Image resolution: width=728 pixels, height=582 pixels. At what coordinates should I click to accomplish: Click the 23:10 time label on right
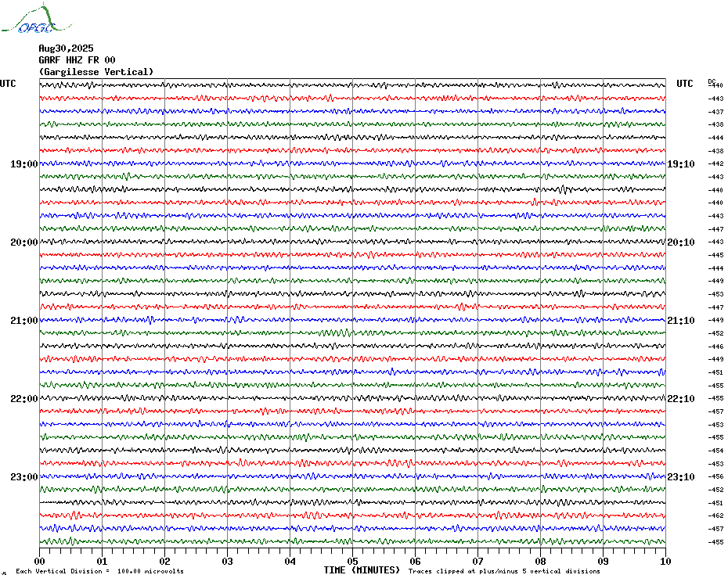(x=681, y=476)
